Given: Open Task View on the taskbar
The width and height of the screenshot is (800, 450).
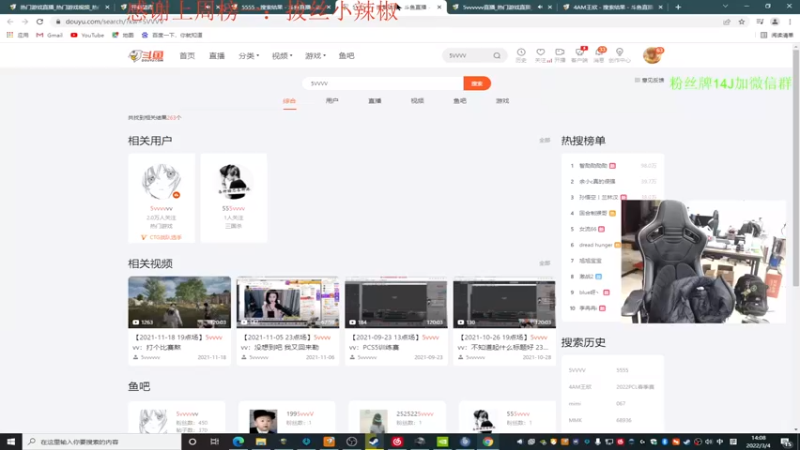Looking at the screenshot, I should pyautogui.click(x=215, y=441).
